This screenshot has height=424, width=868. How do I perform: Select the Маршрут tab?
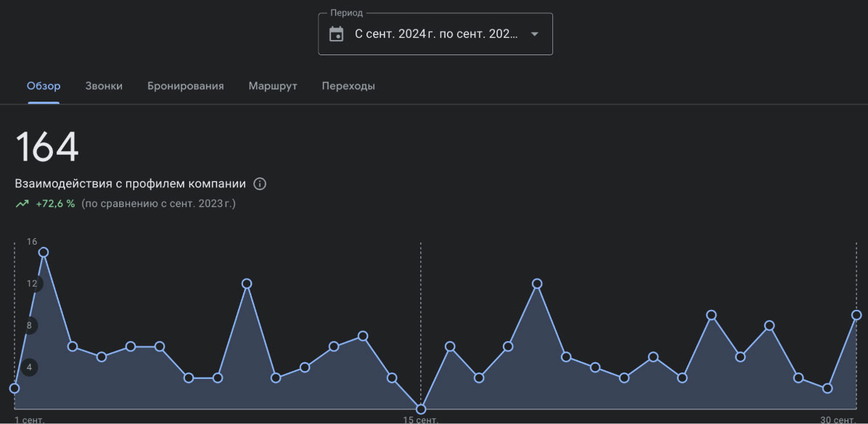click(x=273, y=86)
